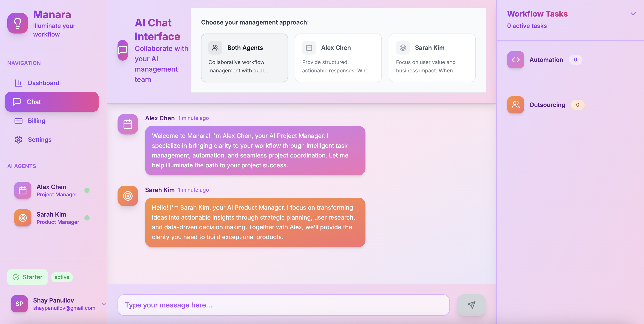Click the chat bubble icon beside AI Chat Interface
Screen dimensions: 644x324
point(122,50)
